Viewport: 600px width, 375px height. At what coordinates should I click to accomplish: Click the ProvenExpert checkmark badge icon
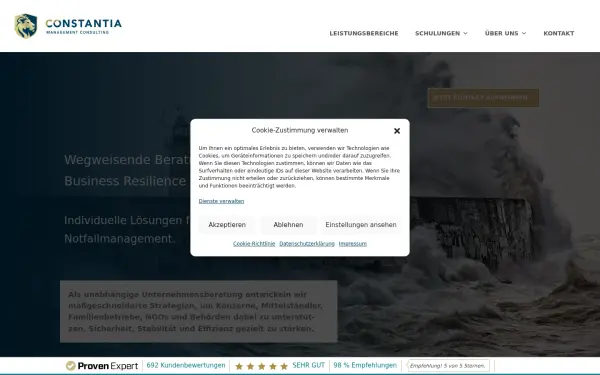tap(70, 366)
